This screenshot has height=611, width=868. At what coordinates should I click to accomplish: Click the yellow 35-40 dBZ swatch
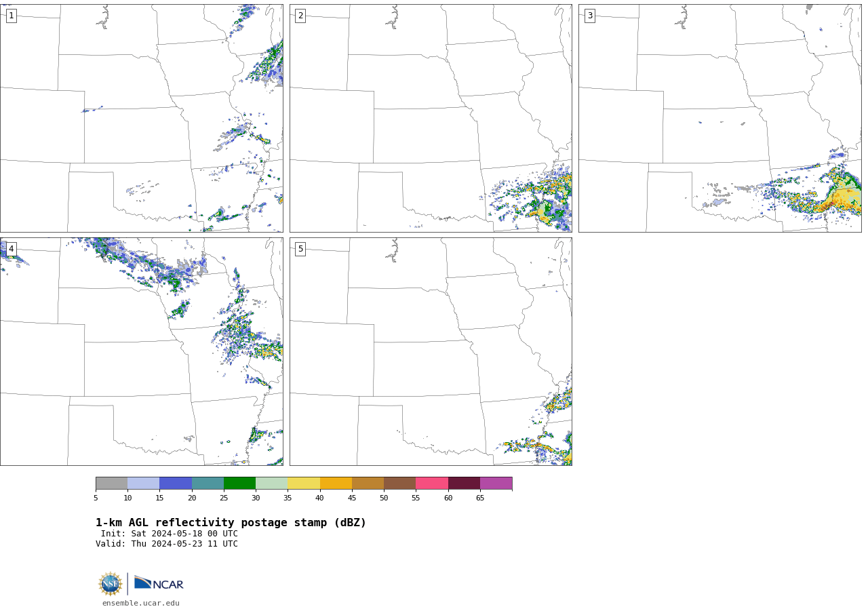(x=304, y=483)
